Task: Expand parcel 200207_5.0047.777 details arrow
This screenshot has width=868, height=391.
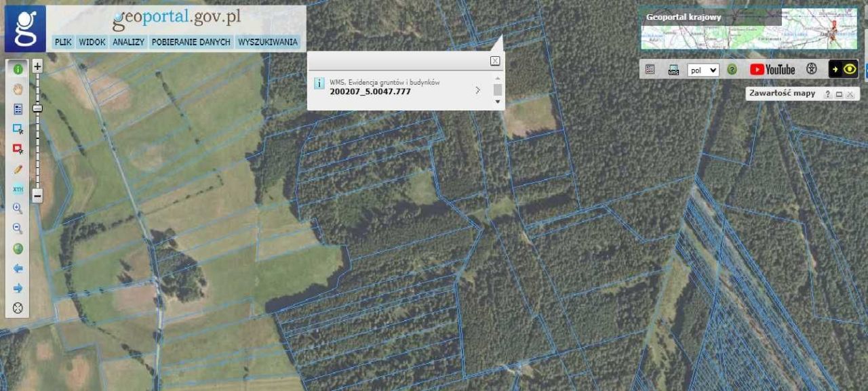Action: 478,89
